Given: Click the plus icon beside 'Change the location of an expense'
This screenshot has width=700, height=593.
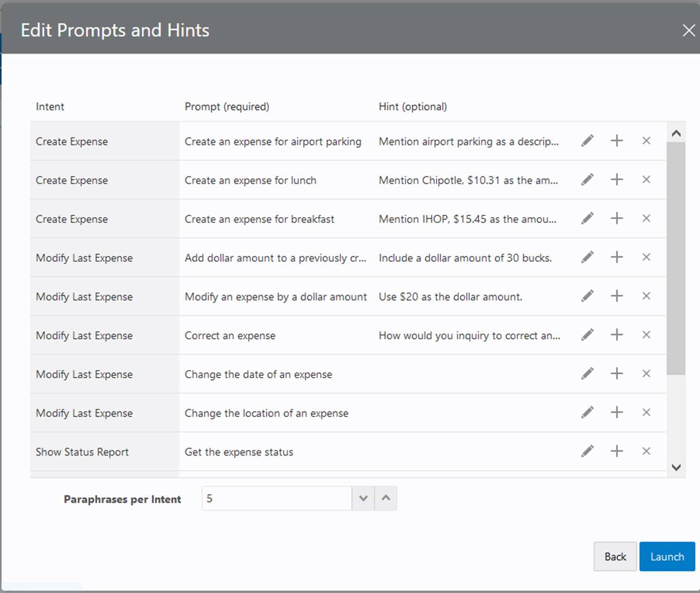Looking at the screenshot, I should click(617, 412).
